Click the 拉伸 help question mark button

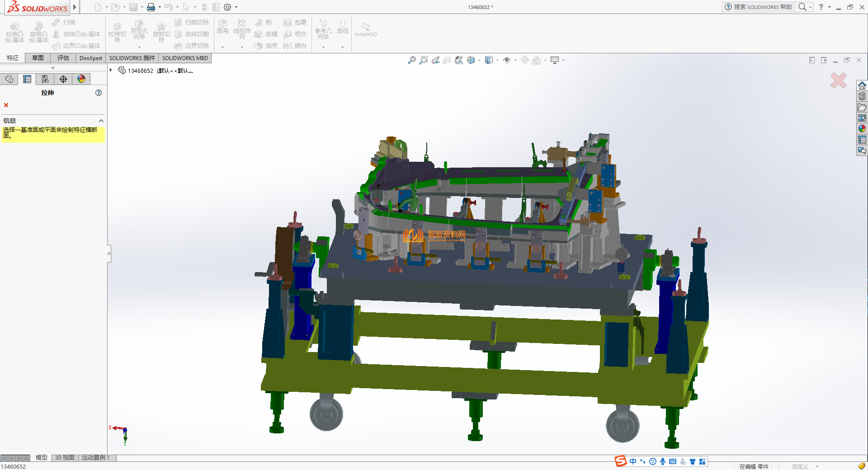pyautogui.click(x=99, y=93)
